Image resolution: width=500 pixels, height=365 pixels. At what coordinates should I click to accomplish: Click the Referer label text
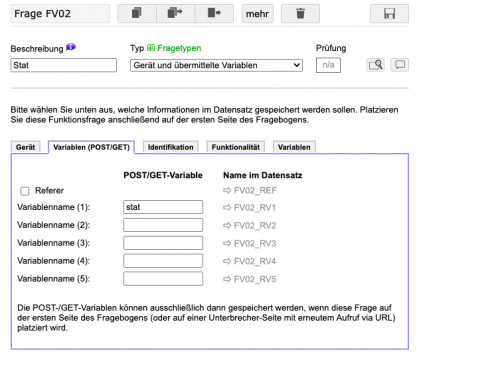(49, 191)
